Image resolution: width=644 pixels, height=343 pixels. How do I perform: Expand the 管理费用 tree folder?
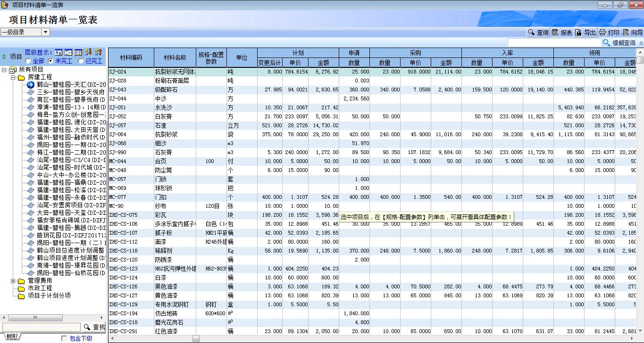(x=13, y=281)
